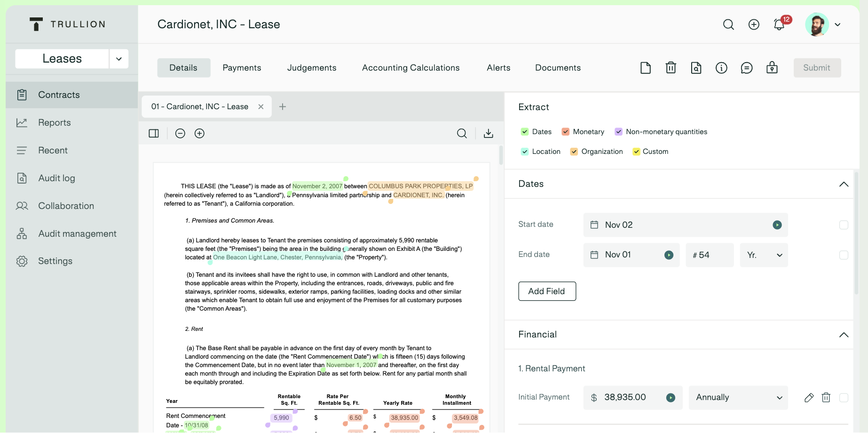868x433 pixels.
Task: Toggle the document sidebar panel icon
Action: click(154, 133)
